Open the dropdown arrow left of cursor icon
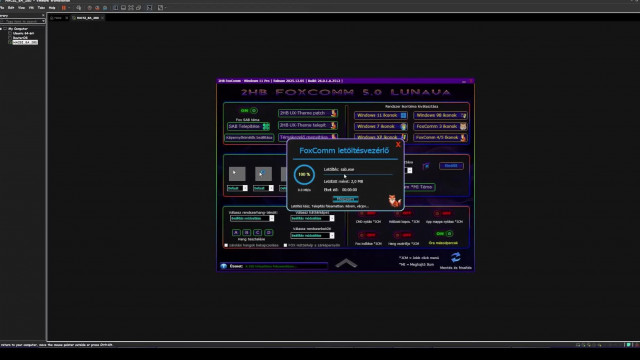The height and width of the screenshot is (360, 640). (x=410, y=171)
